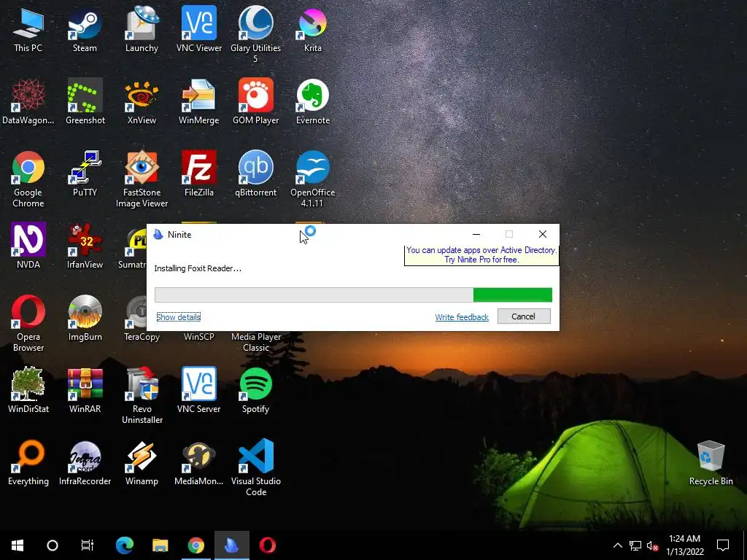The width and height of the screenshot is (747, 560).
Task: Launch Opera from the taskbar
Action: [267, 545]
